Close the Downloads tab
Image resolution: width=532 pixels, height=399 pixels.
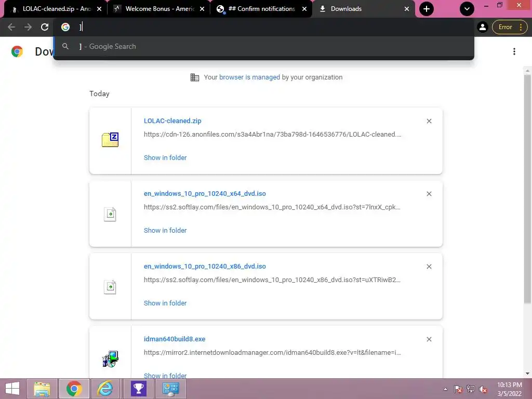tap(406, 9)
